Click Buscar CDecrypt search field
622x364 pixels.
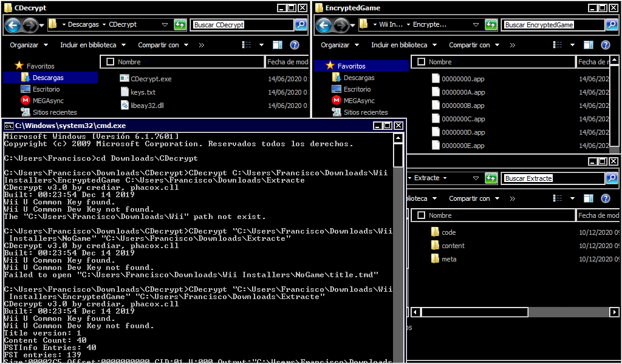[x=242, y=25]
